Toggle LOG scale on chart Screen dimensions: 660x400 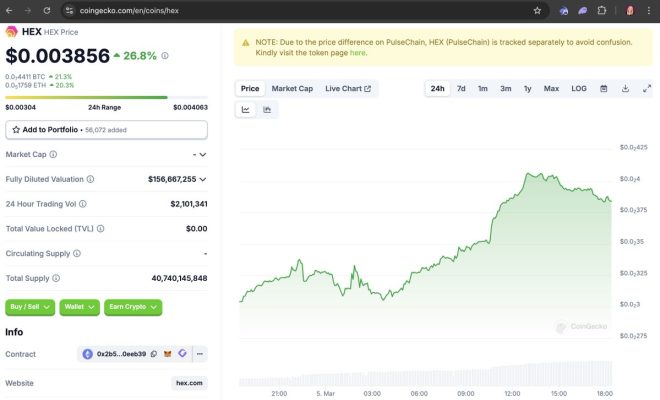pyautogui.click(x=579, y=88)
